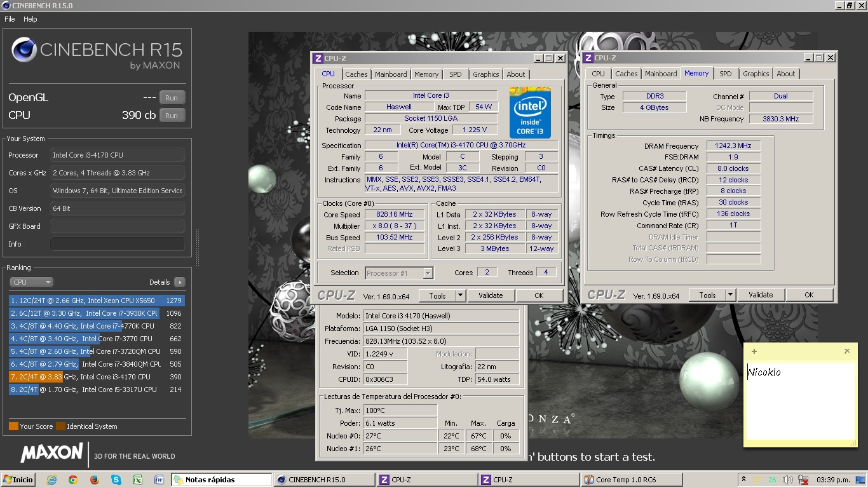Viewport: 868px width, 488px height.
Task: Open the Help menu in Cinebench
Action: click(x=31, y=19)
